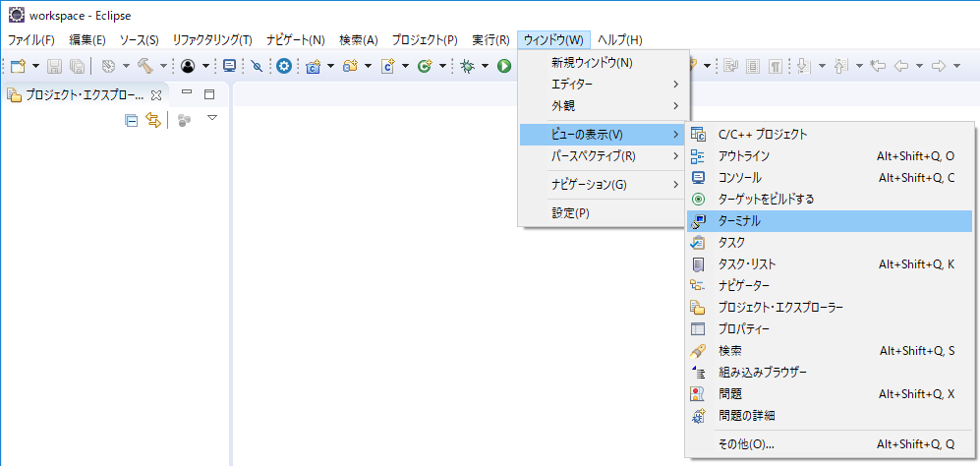Open the New wizard dropdown arrow

point(35,66)
